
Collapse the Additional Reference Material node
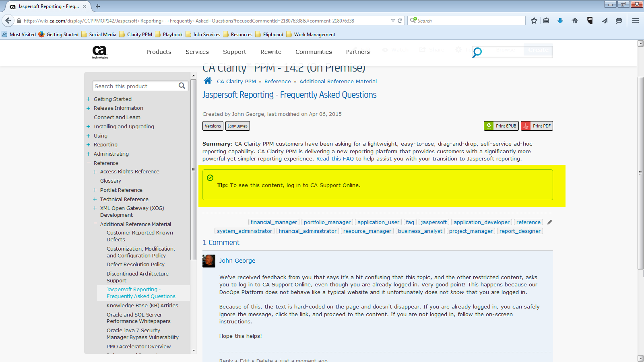95,223
